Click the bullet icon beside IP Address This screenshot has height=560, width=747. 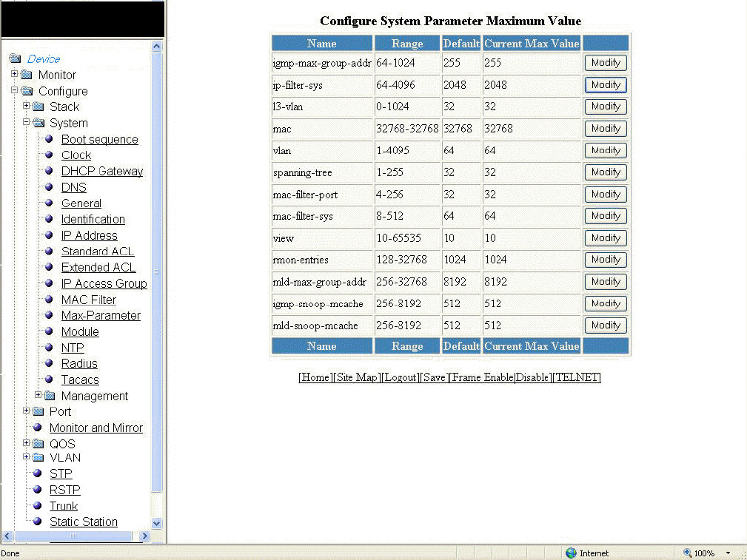point(49,235)
